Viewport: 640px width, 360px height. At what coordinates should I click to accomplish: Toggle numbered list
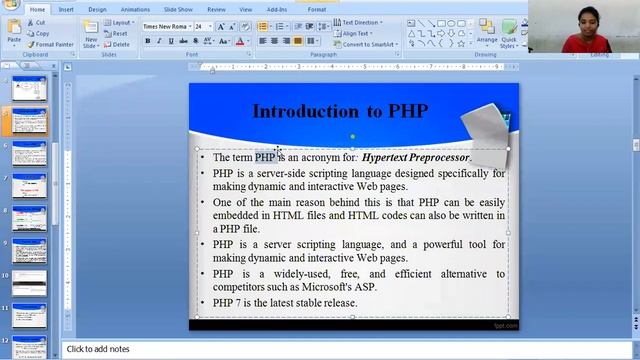280,27
